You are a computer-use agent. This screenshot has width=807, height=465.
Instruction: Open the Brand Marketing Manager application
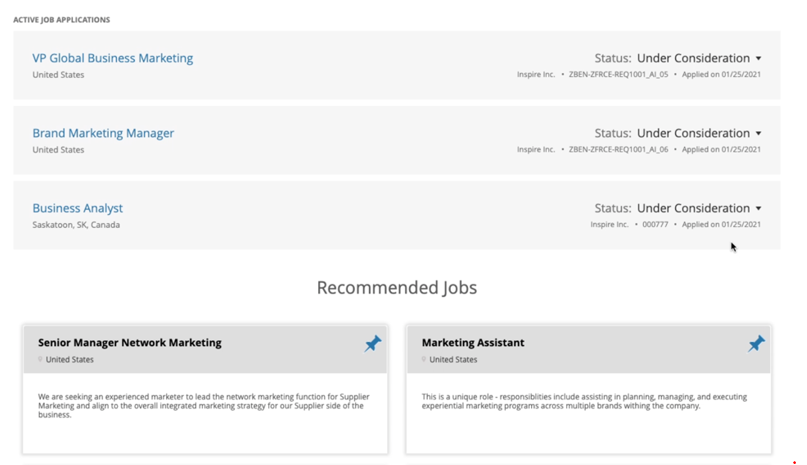[x=103, y=133]
